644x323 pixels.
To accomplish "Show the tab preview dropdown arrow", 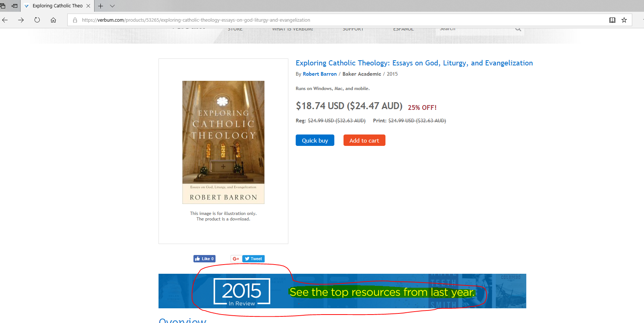I will pos(113,6).
